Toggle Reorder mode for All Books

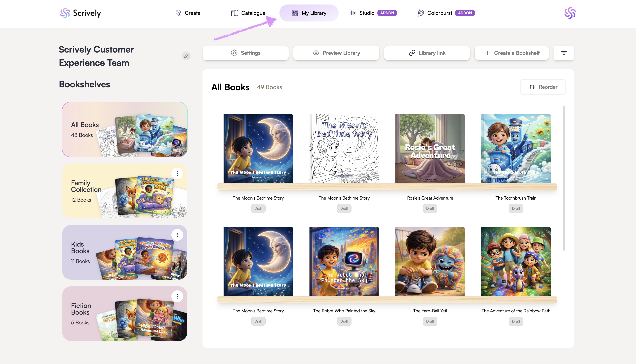tap(543, 87)
